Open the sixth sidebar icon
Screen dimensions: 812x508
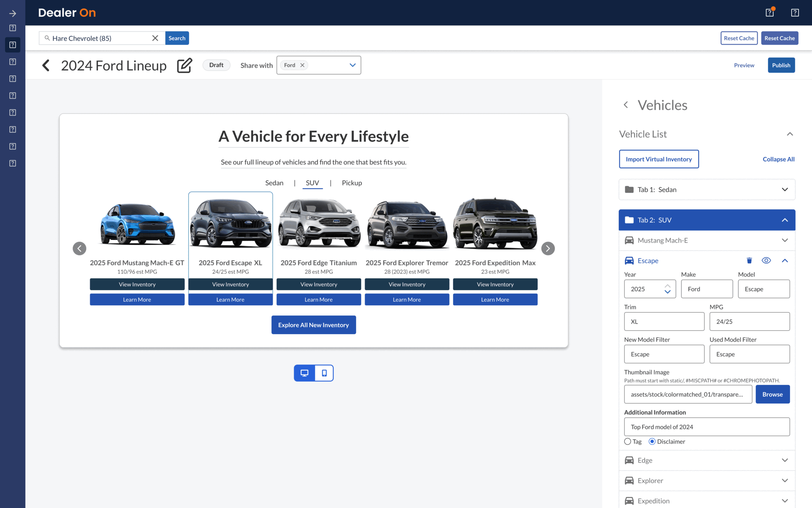(13, 96)
